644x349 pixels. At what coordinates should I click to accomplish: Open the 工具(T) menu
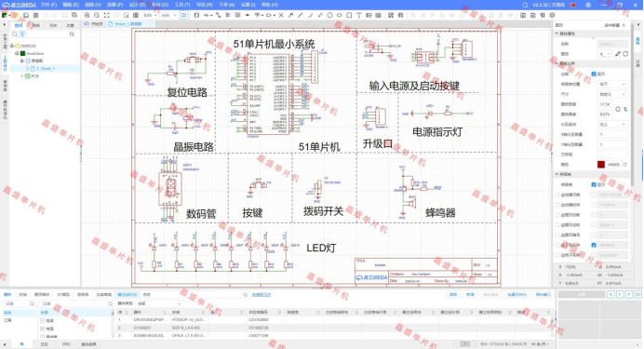click(x=182, y=5)
